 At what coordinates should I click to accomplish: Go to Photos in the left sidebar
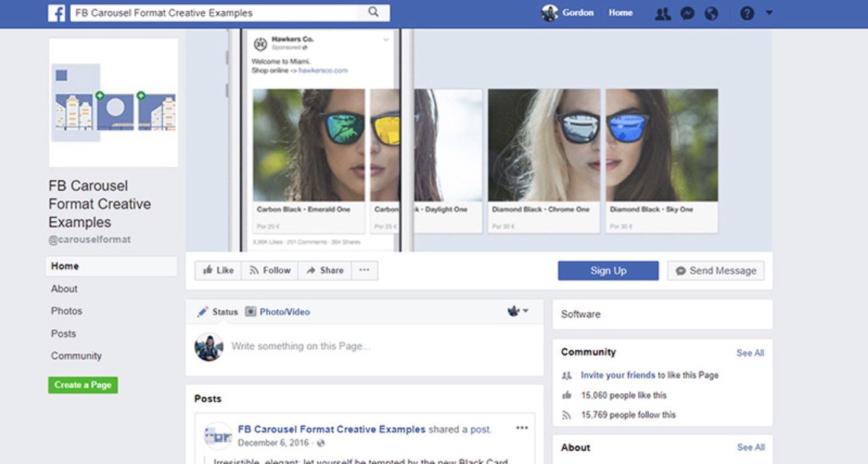pyautogui.click(x=67, y=311)
